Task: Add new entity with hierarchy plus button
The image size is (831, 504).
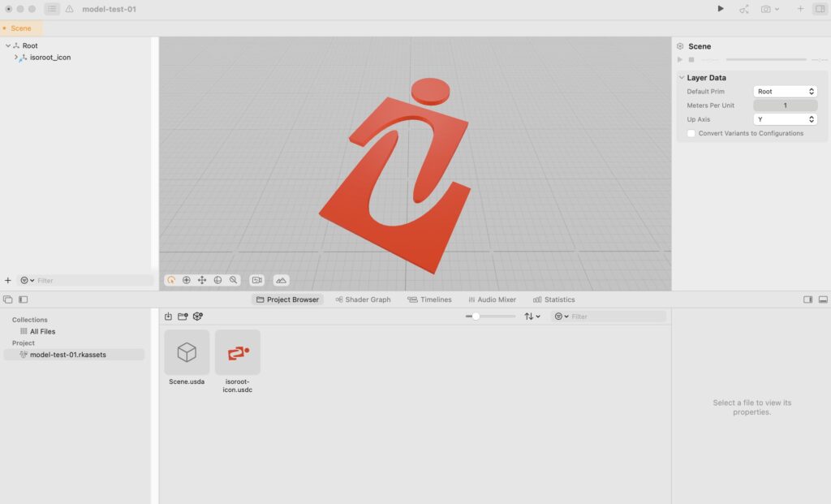Action: [x=8, y=280]
